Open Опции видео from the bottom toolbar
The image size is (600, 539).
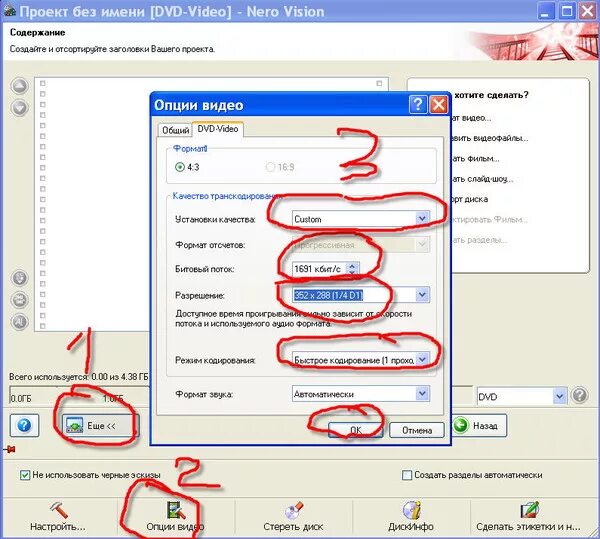175,516
